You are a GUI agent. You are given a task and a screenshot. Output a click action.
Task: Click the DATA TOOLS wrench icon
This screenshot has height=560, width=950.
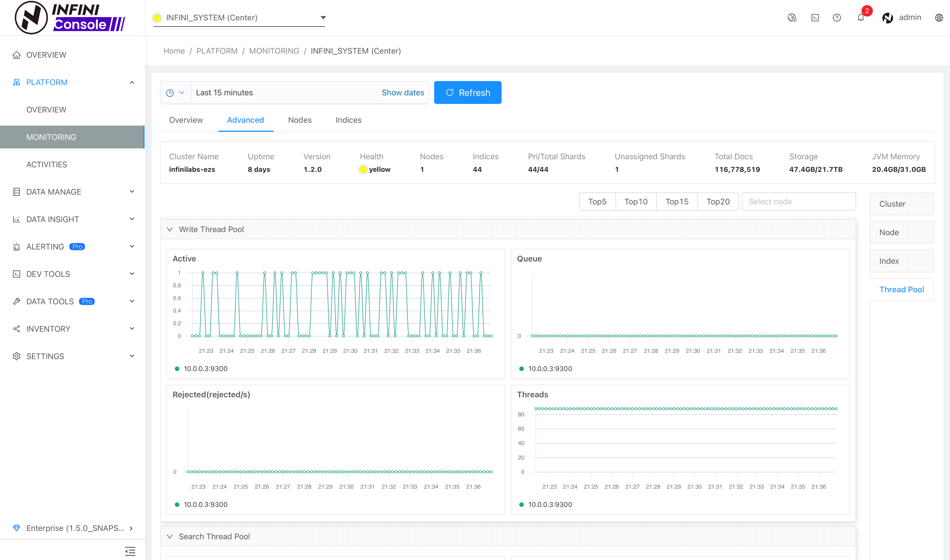click(x=16, y=301)
